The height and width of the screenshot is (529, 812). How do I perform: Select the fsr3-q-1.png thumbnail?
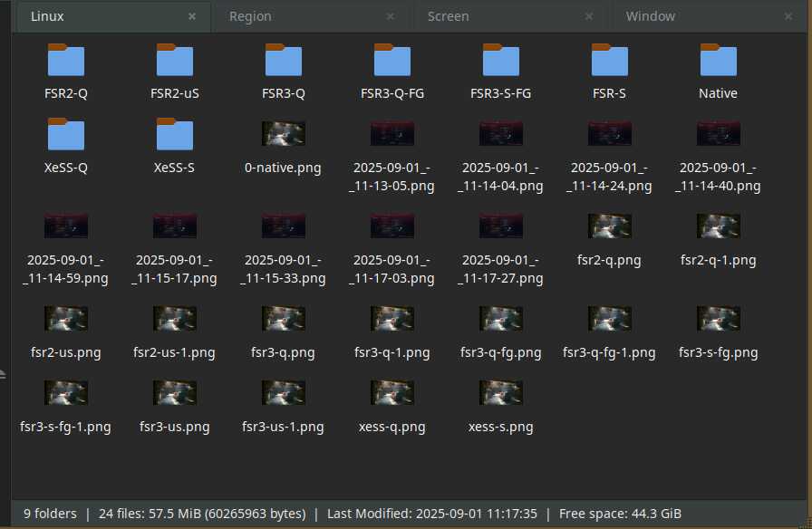392,318
